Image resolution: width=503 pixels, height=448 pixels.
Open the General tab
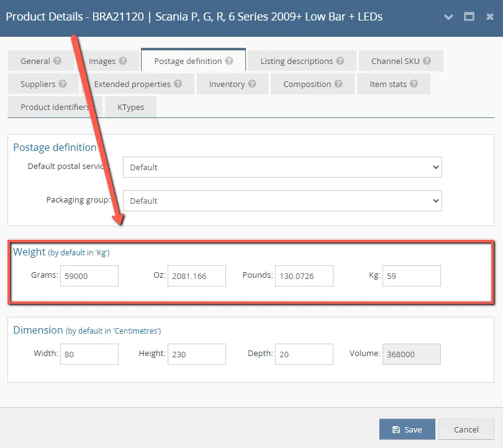[41, 61]
